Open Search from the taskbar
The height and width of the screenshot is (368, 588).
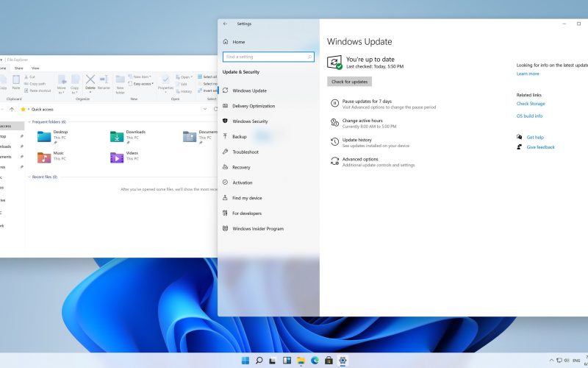coord(259,361)
